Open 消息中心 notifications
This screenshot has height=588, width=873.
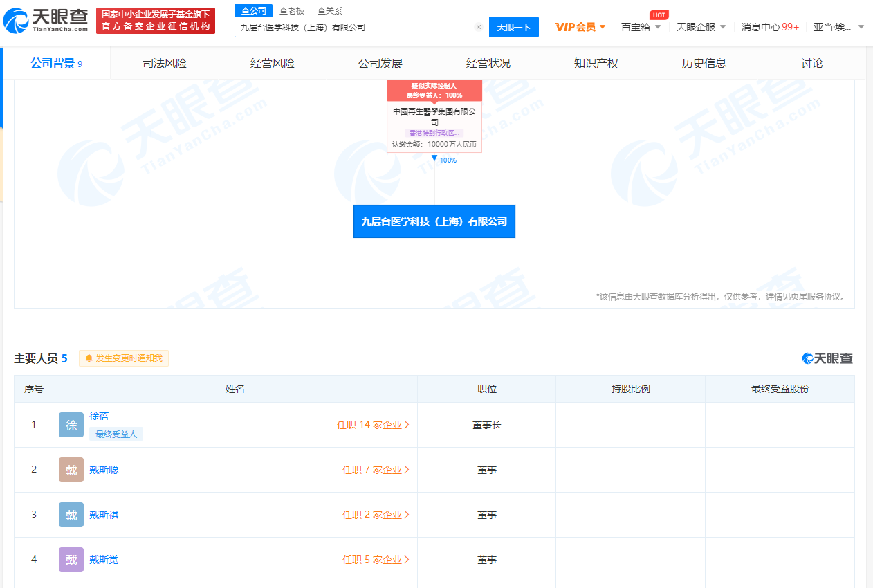click(x=770, y=27)
